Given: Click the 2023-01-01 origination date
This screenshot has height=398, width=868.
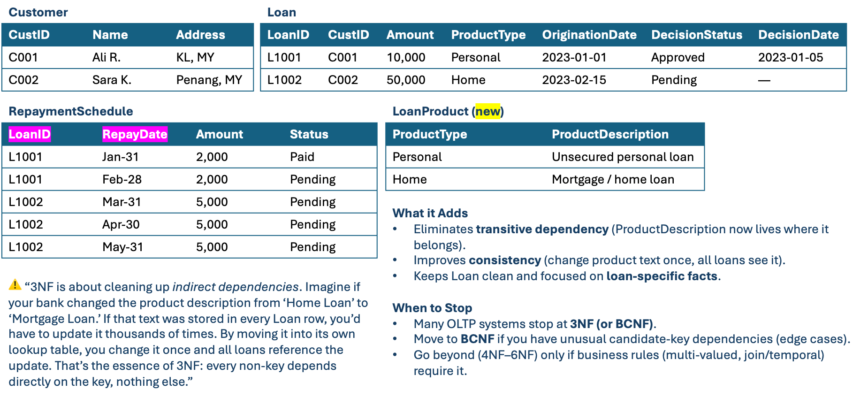Looking at the screenshot, I should coord(574,57).
